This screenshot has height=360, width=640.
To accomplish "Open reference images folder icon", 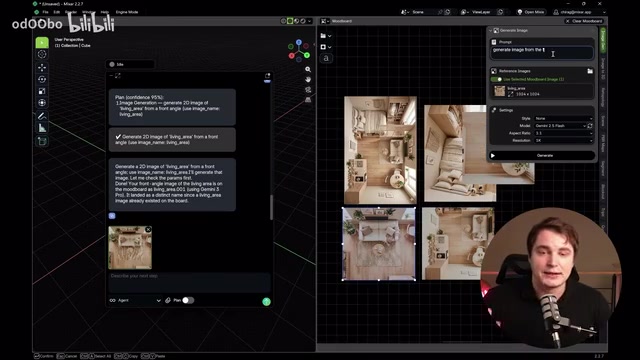I will (x=590, y=71).
